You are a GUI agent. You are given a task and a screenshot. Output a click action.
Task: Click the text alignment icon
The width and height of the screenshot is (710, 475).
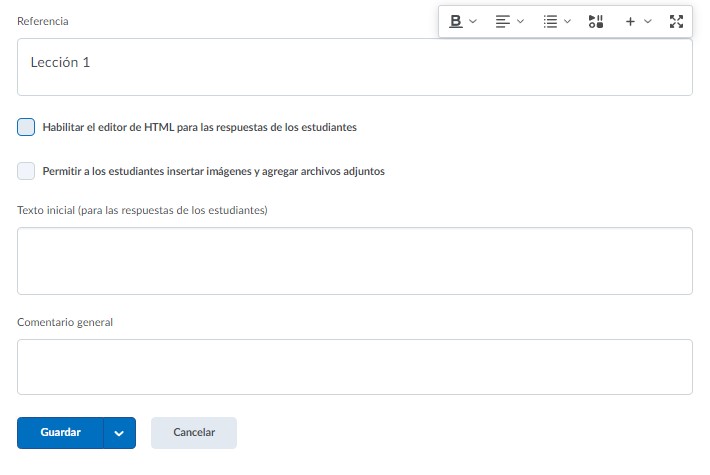pos(503,21)
